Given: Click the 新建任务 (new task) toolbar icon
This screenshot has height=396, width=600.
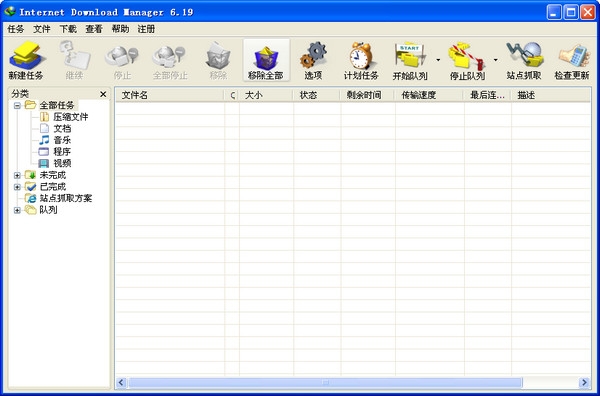Looking at the screenshot, I should [x=26, y=60].
